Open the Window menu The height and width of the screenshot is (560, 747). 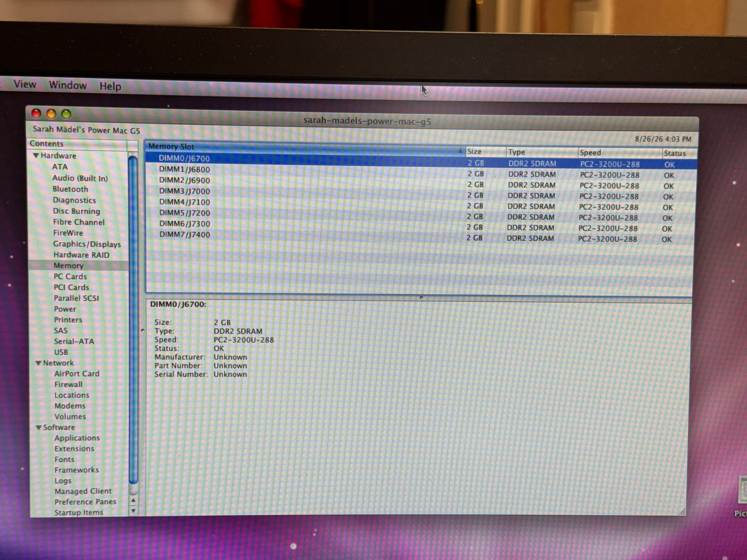(x=68, y=85)
